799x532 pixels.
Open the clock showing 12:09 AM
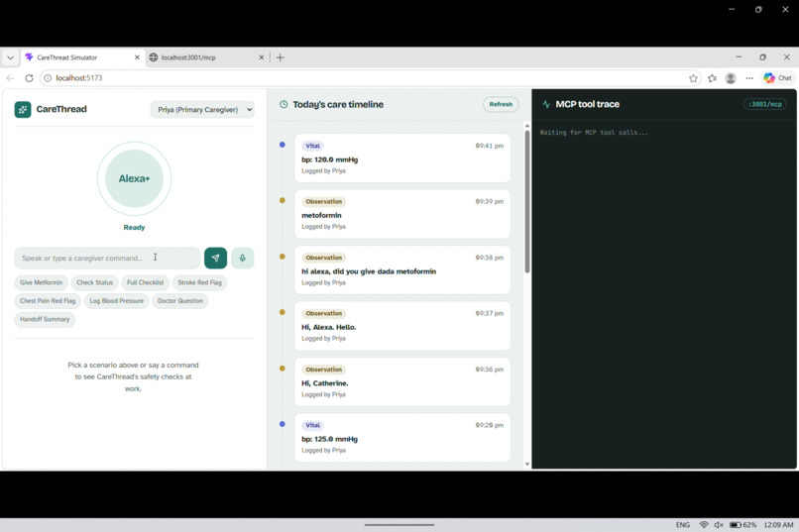(x=778, y=524)
